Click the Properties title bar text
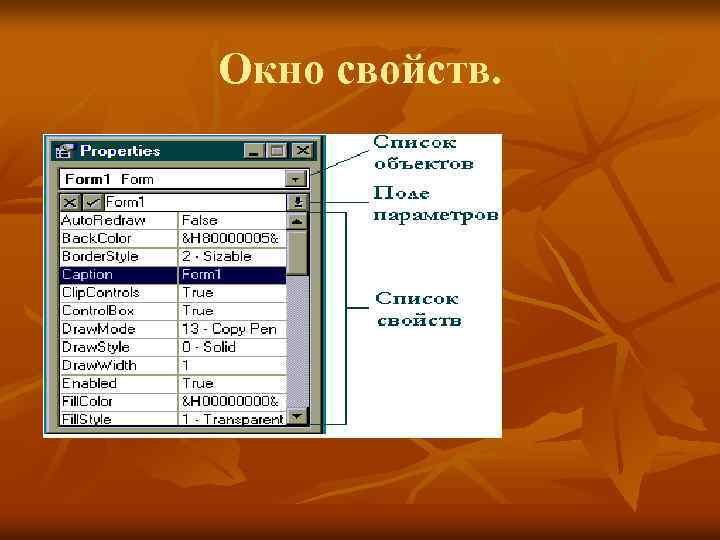Image resolution: width=720 pixels, height=540 pixels. coord(120,151)
